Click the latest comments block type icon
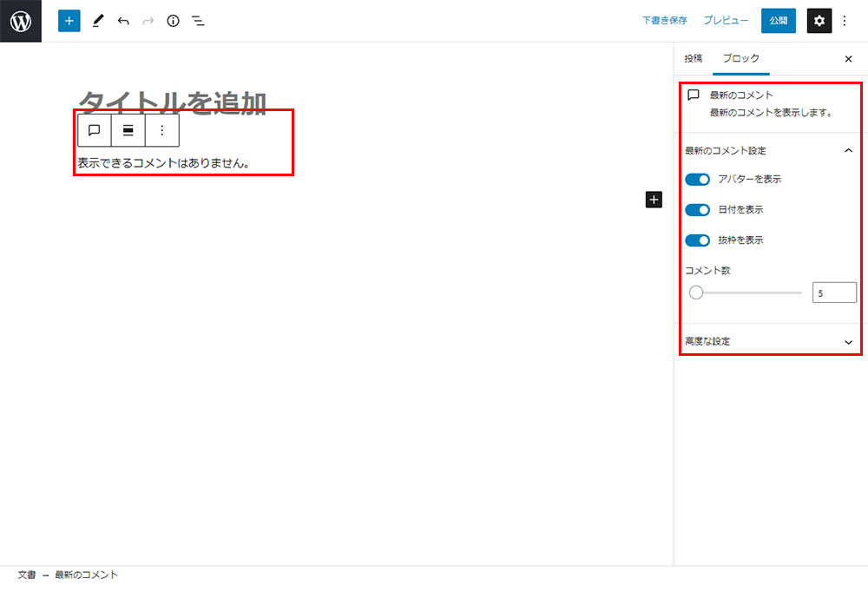 [95, 130]
